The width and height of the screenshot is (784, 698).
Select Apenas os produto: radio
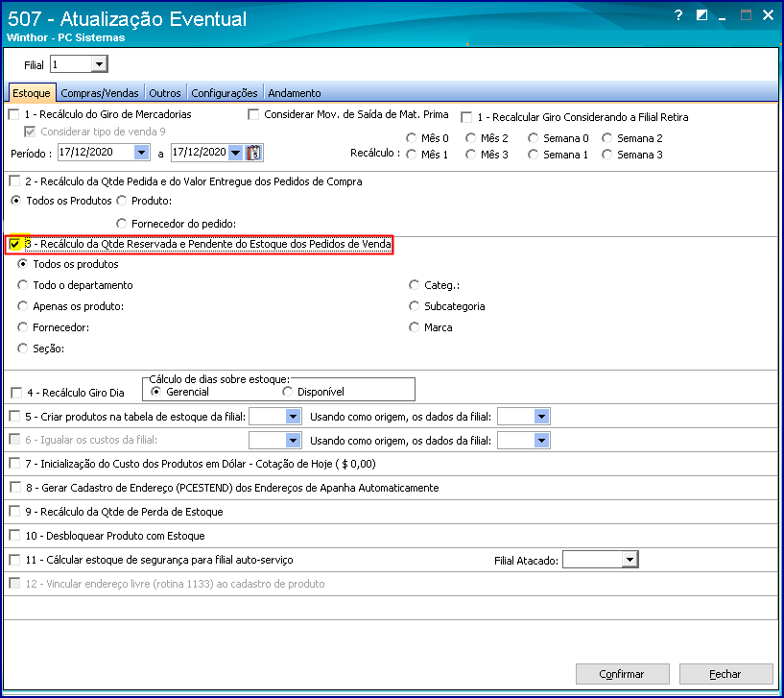point(22,306)
